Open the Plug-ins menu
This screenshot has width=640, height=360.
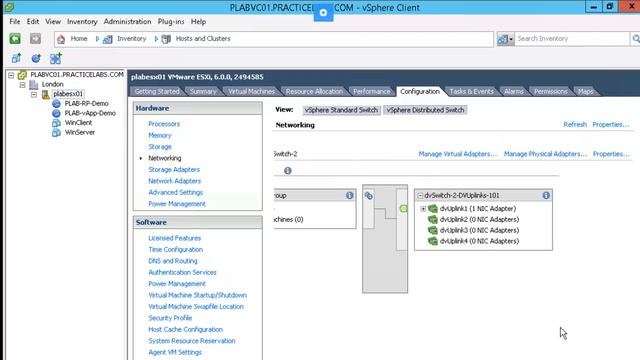point(171,22)
